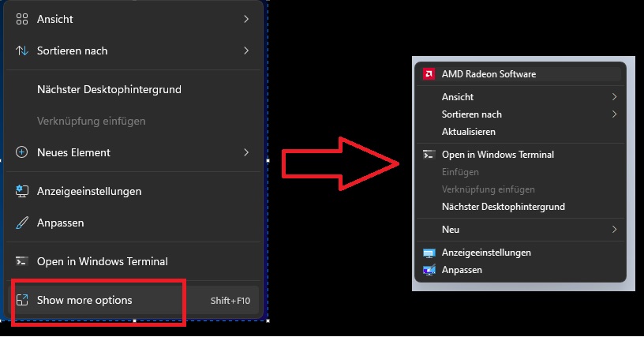Image resolution: width=644 pixels, height=337 pixels.
Task: Click the Show more options expand icon
Action: coord(22,300)
